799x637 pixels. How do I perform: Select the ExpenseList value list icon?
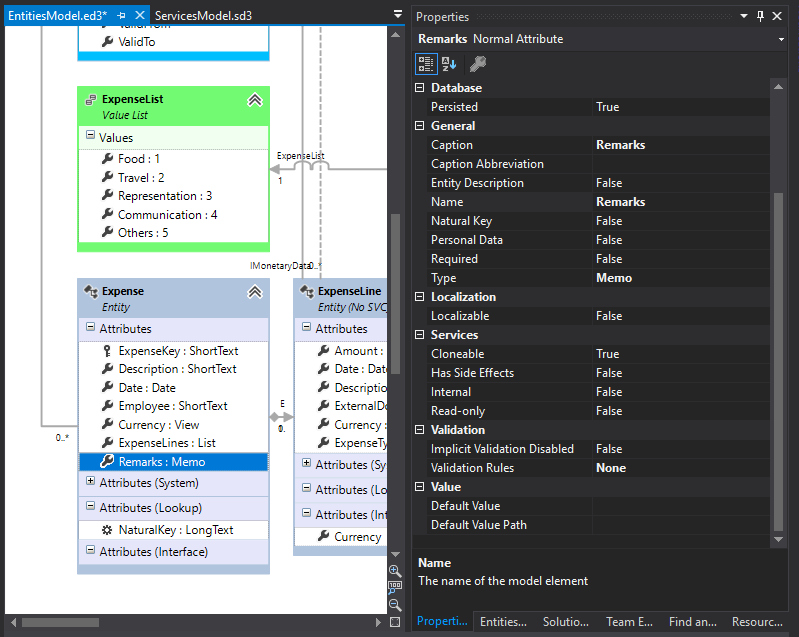(91, 100)
